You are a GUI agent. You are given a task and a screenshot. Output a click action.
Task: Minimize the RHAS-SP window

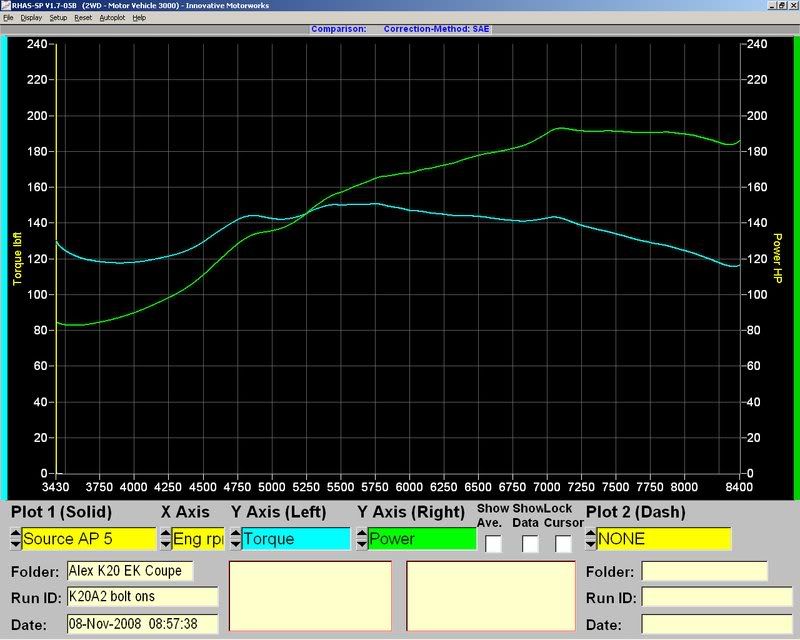[x=772, y=6]
